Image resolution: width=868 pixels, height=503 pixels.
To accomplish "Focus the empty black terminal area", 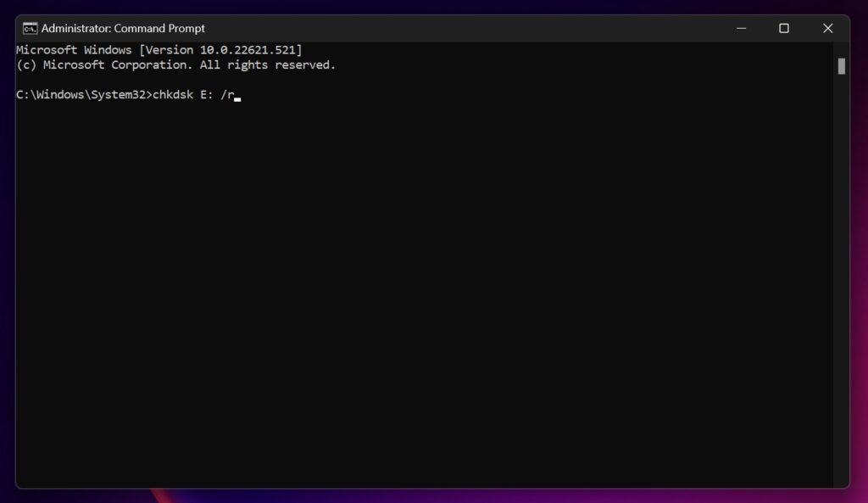I will coord(424,297).
